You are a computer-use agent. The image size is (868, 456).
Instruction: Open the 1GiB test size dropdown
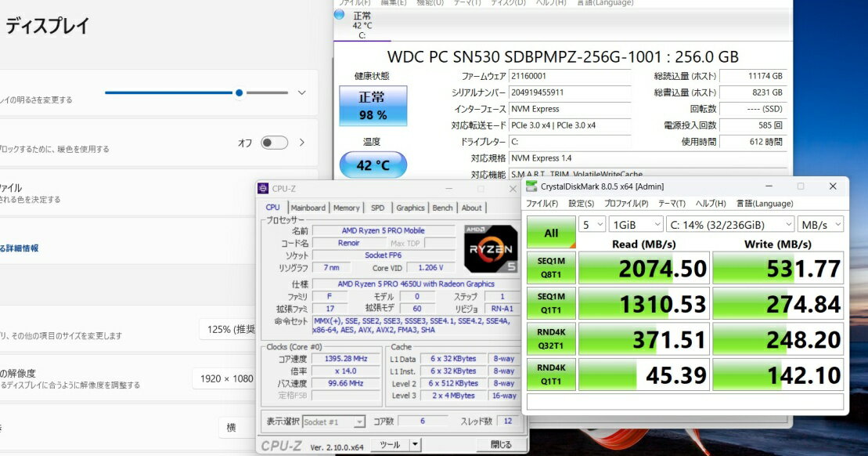pyautogui.click(x=632, y=225)
